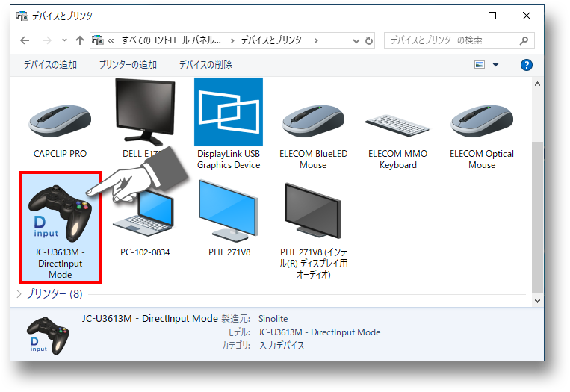
Task: Expand the chevron after デバイスとプリンター breadcrumb
Action: (316, 40)
